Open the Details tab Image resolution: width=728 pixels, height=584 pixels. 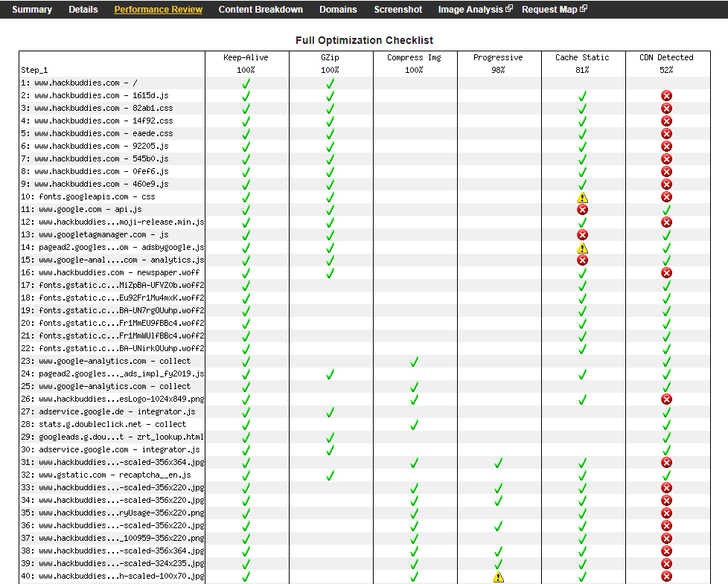pos(83,9)
